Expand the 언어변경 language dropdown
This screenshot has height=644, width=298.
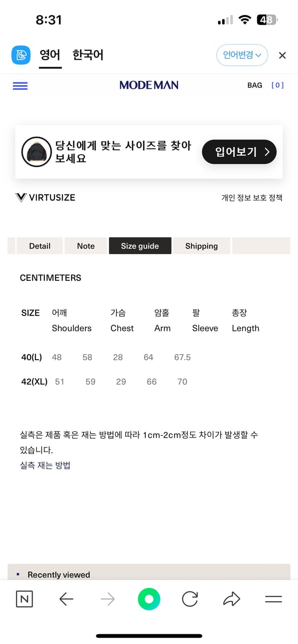242,55
